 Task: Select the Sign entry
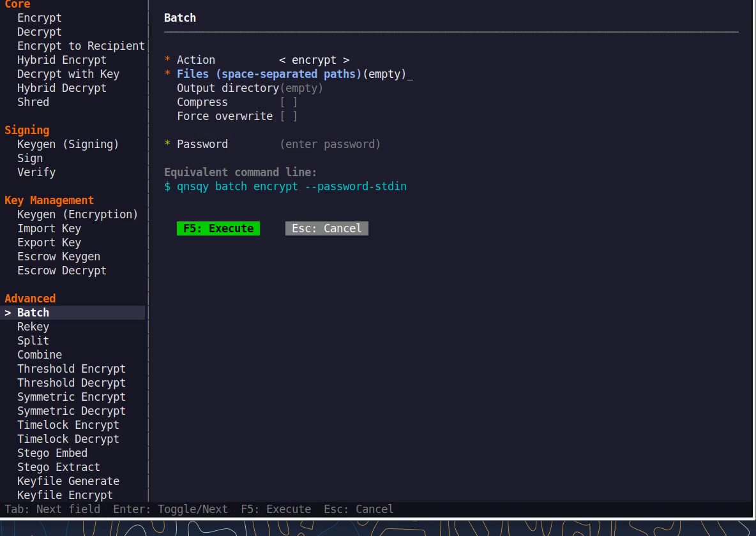[x=30, y=158]
